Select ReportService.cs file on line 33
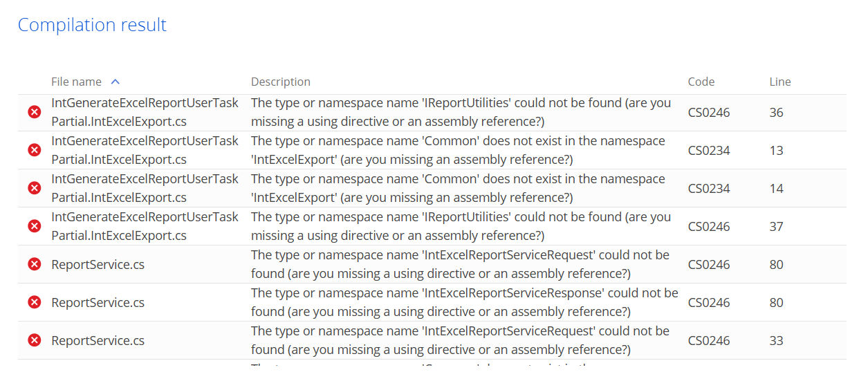 98,340
